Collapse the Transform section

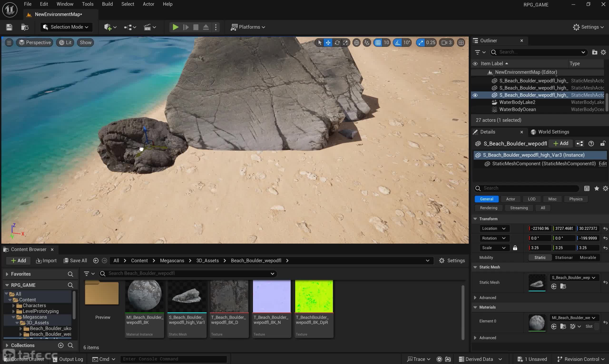(x=475, y=219)
